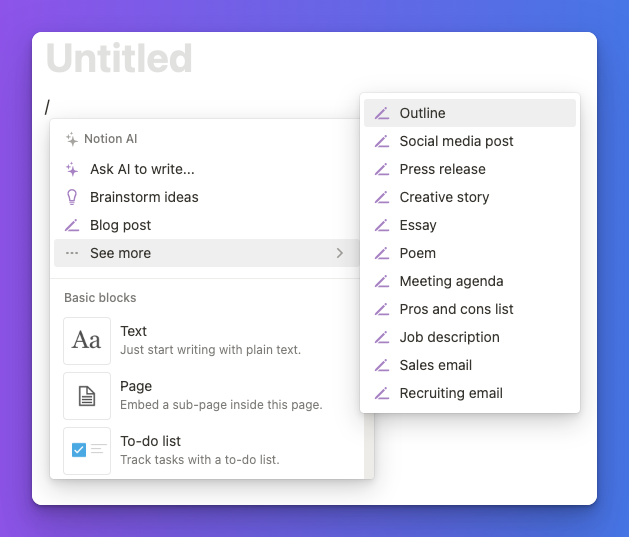Click the lightbulb icon beside Brainstorm ideas
The width and height of the screenshot is (629, 537).
tap(72, 197)
